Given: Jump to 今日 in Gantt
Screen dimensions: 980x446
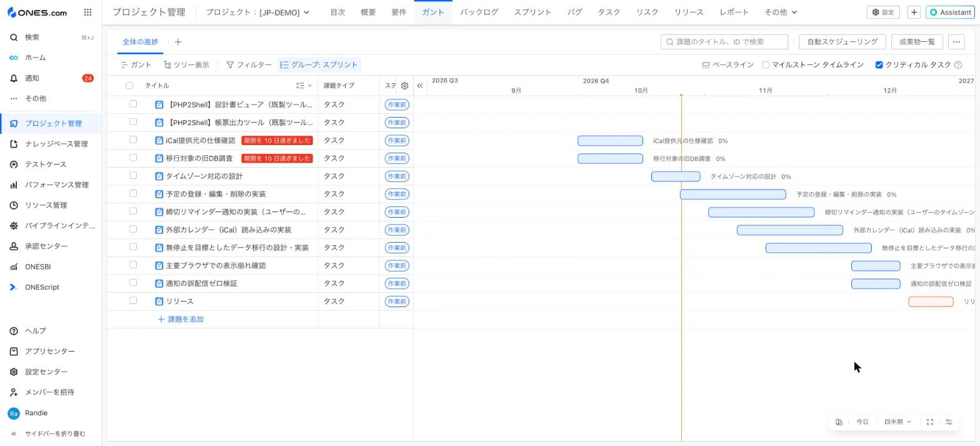Looking at the screenshot, I should click(862, 422).
